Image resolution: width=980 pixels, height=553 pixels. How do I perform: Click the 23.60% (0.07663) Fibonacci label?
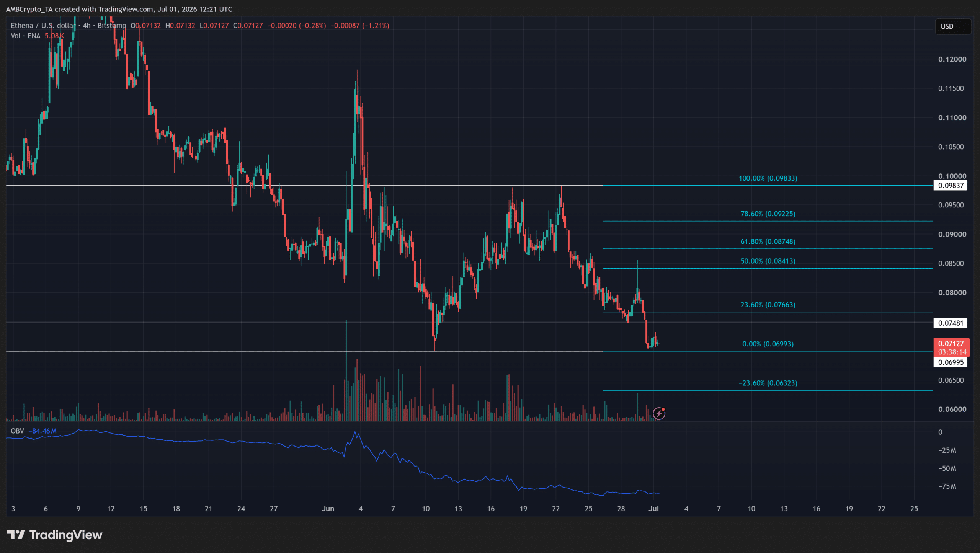768,305
